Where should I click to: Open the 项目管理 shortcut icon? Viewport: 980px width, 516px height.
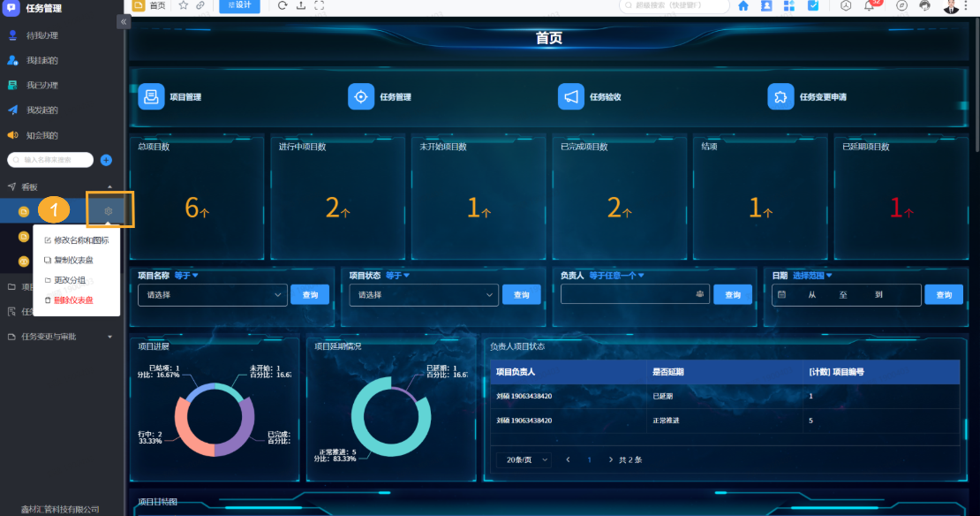[x=151, y=96]
